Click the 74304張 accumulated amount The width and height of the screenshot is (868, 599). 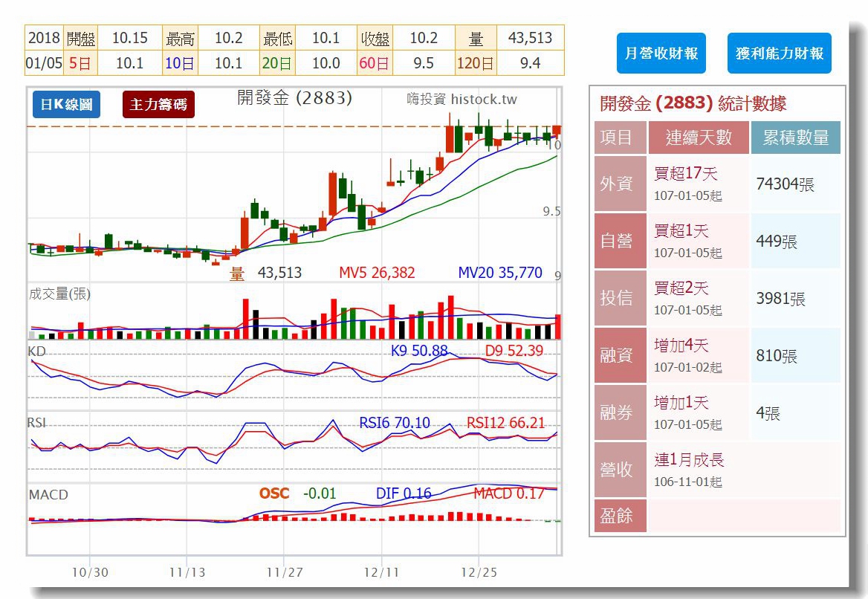pos(785,184)
